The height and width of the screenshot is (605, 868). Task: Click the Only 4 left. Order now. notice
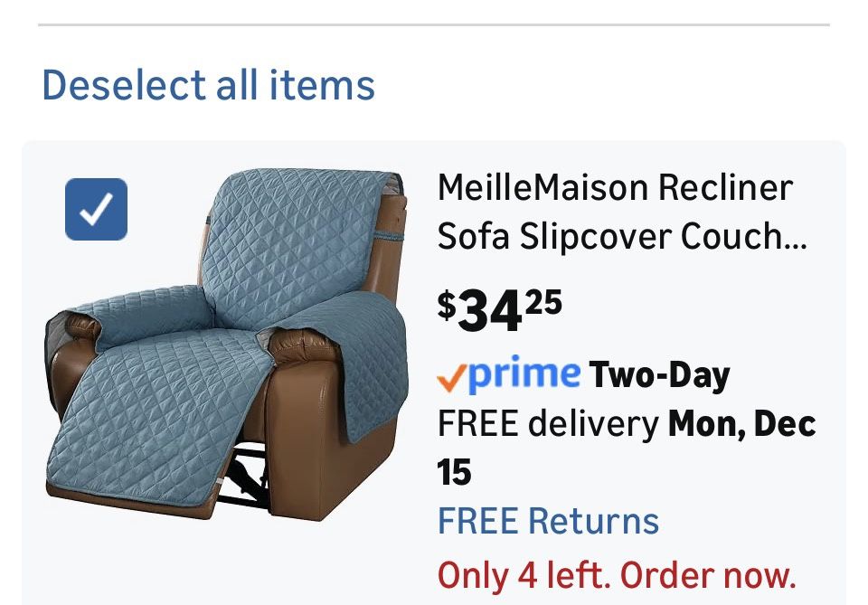coord(617,574)
